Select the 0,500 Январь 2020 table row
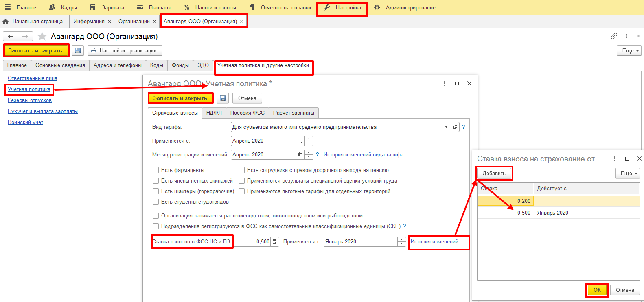The width and height of the screenshot is (644, 302). click(x=558, y=213)
